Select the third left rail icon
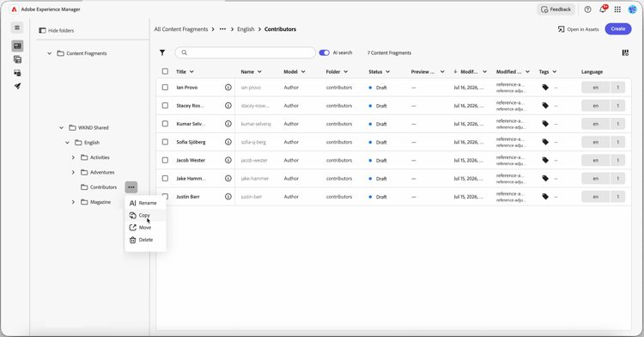 point(17,73)
